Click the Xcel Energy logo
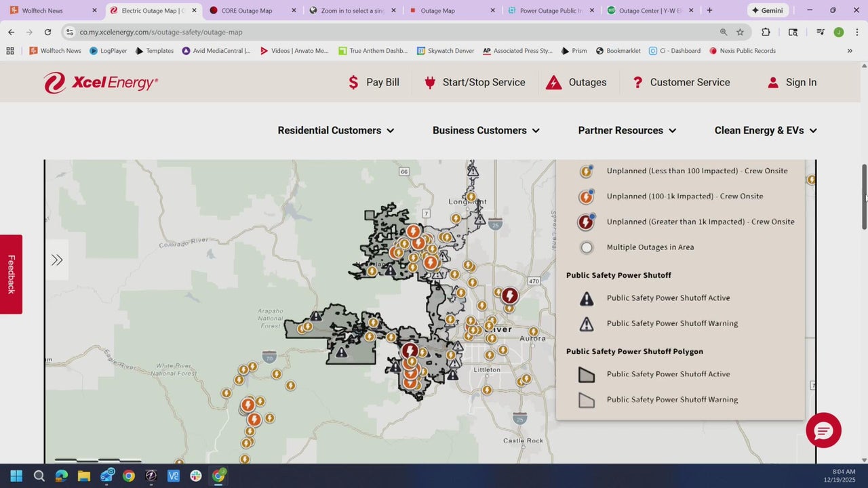Viewport: 868px width, 488px height. point(100,83)
